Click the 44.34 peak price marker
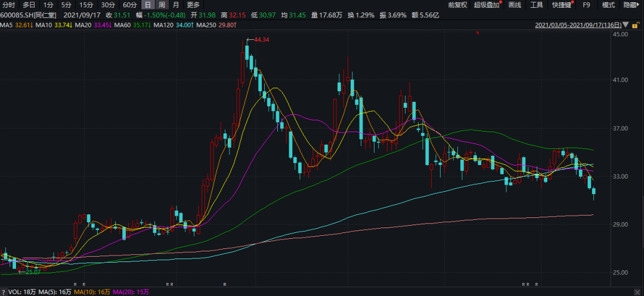The image size is (644, 296). point(261,39)
